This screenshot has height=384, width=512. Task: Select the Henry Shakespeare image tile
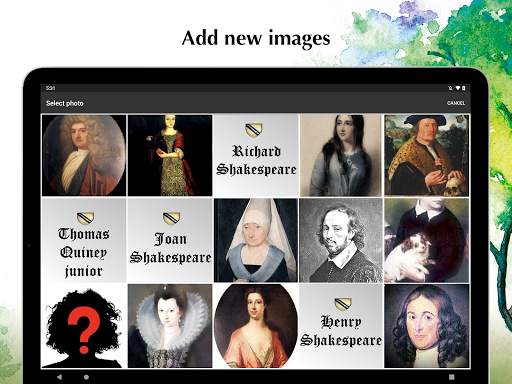pyautogui.click(x=341, y=326)
